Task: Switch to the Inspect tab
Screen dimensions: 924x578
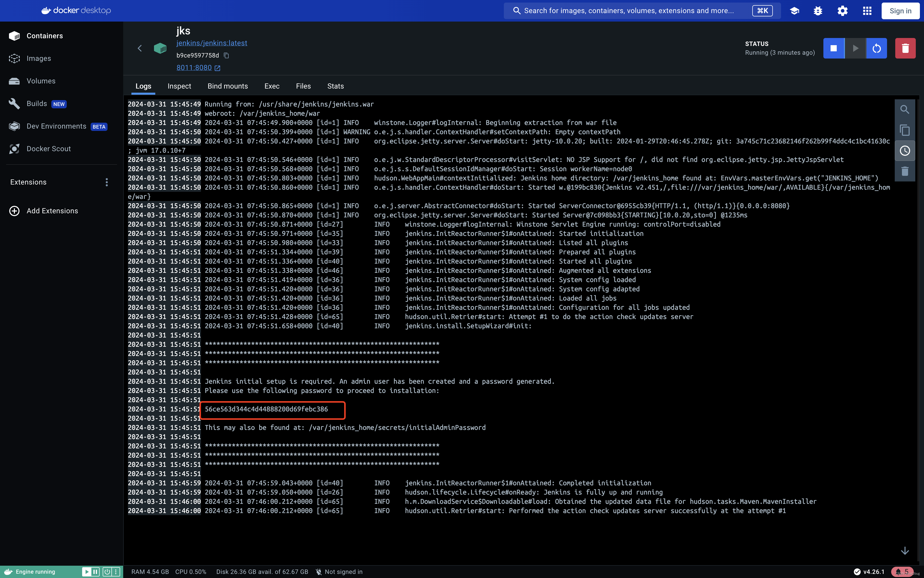Action: pyautogui.click(x=179, y=86)
